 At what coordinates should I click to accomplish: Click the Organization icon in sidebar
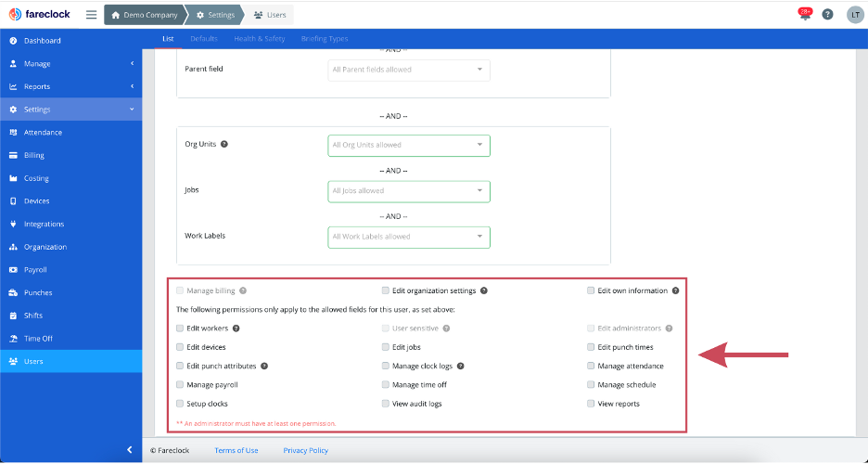tap(13, 247)
